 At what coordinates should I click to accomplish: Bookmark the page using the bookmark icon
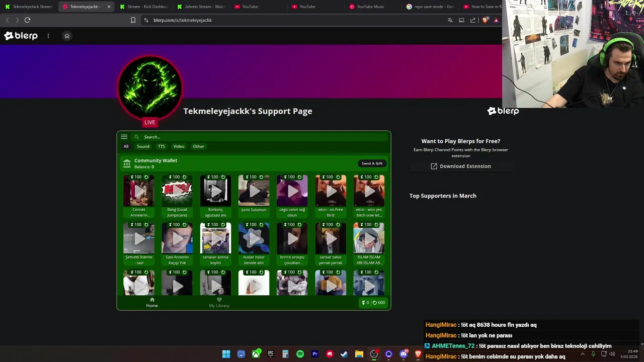tap(133, 20)
